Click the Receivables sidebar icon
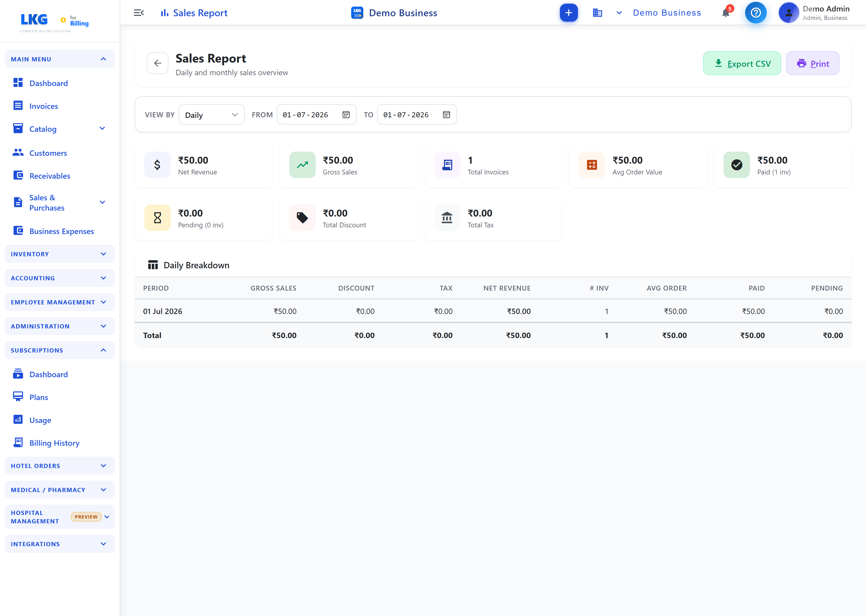Image resolution: width=866 pixels, height=616 pixels. [18, 175]
